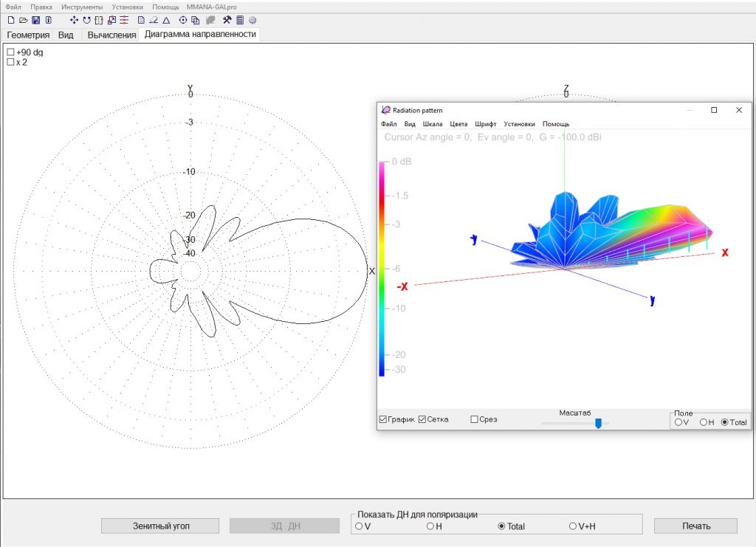Save the file using the floppy disk icon

(35, 20)
